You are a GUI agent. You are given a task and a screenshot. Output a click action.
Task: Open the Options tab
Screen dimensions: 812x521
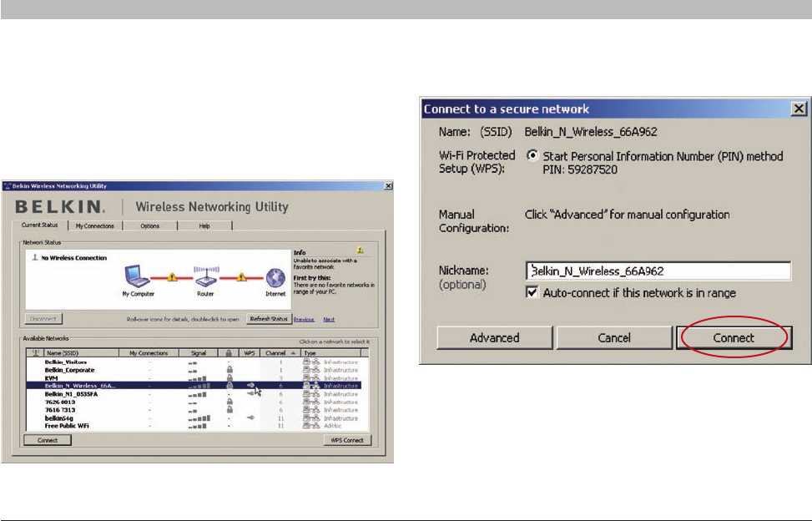point(150,225)
